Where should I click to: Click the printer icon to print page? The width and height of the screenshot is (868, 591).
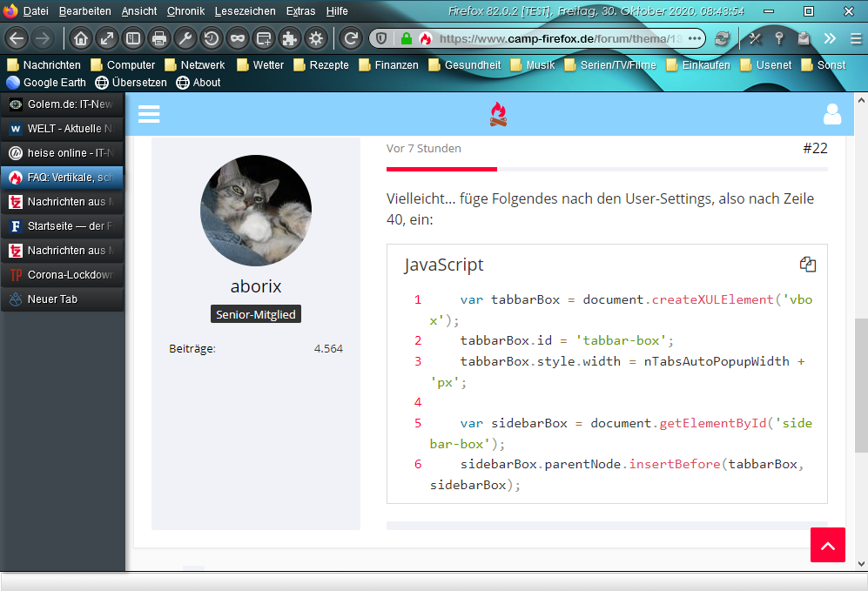tap(158, 38)
